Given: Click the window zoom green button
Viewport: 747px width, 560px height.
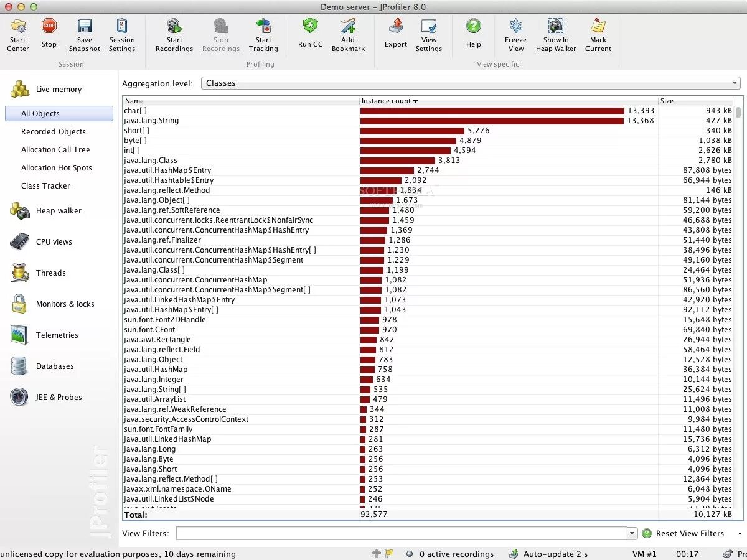Looking at the screenshot, I should pyautogui.click(x=34, y=7).
